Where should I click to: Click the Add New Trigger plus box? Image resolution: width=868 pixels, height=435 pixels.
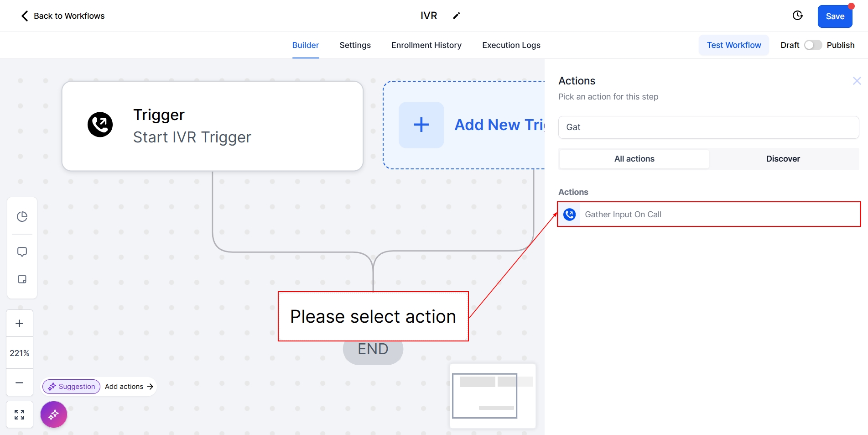(421, 125)
